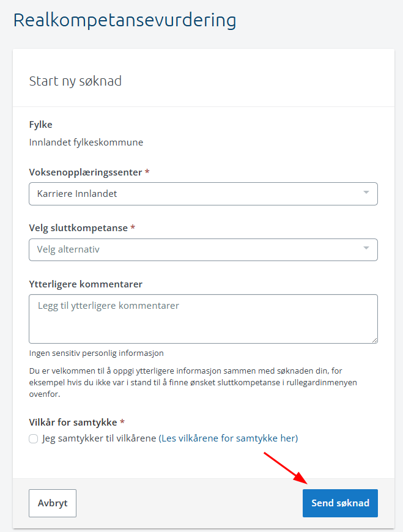Click the Velg sluttkompetanse field label

click(x=78, y=227)
